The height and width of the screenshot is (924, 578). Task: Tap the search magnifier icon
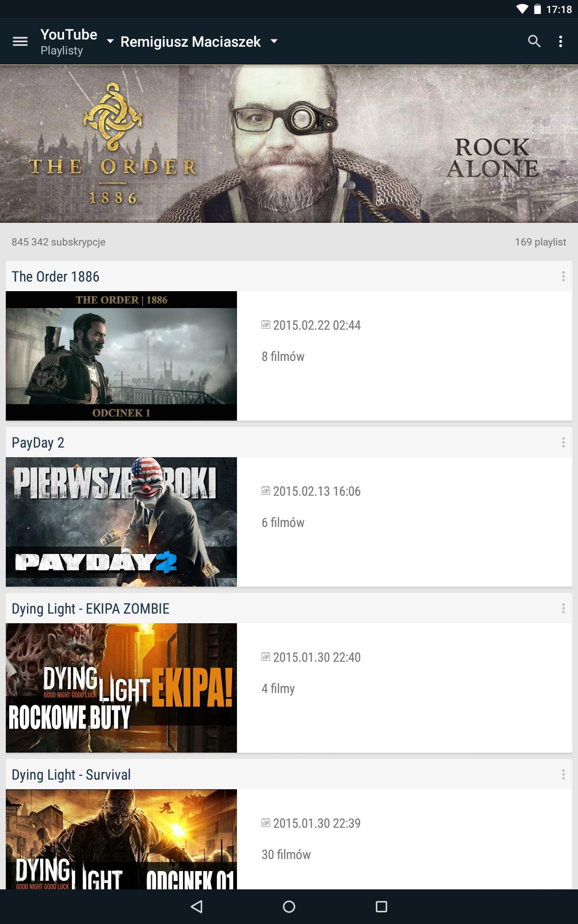tap(534, 41)
